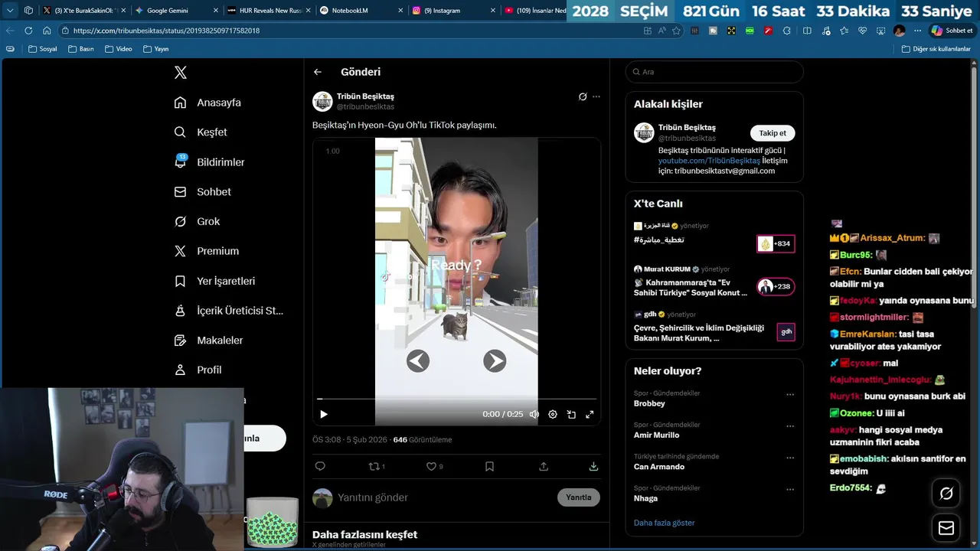The height and width of the screenshot is (551, 980).
Task: Open Amir Murillo trend options ellipsis
Action: [x=790, y=426]
